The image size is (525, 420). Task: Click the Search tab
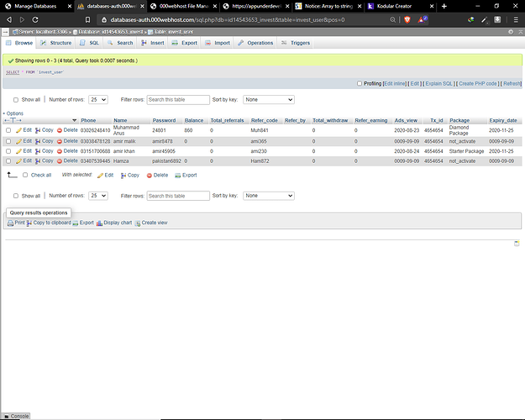pos(120,43)
